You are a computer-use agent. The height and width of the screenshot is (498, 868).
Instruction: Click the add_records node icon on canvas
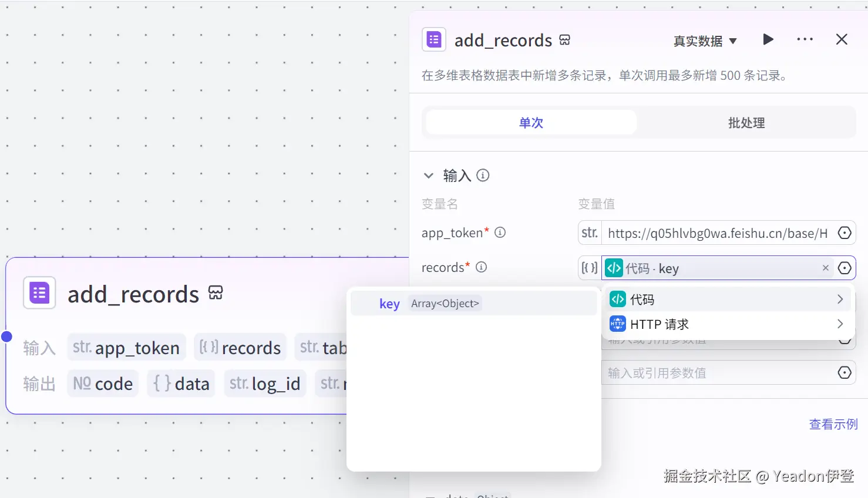39,292
